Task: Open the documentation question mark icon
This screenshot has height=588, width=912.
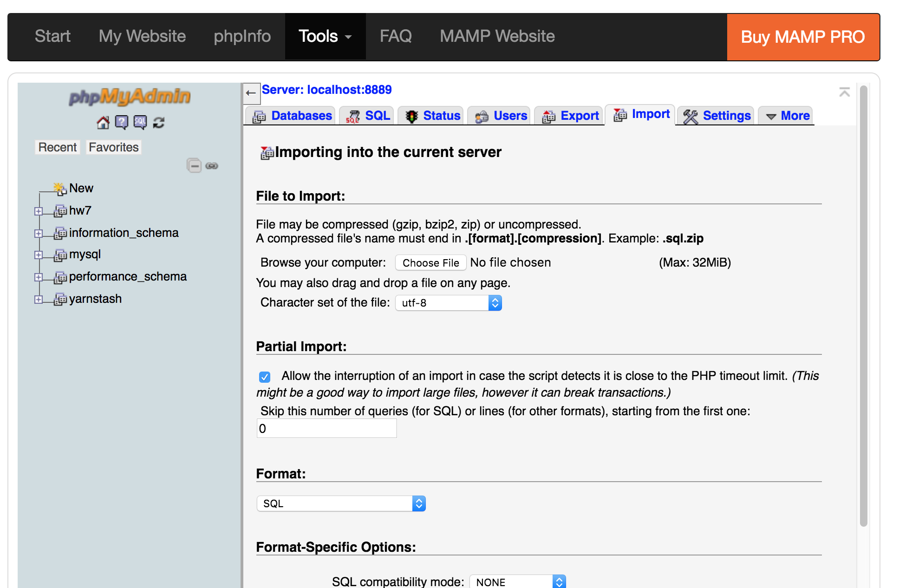Action: click(x=122, y=123)
